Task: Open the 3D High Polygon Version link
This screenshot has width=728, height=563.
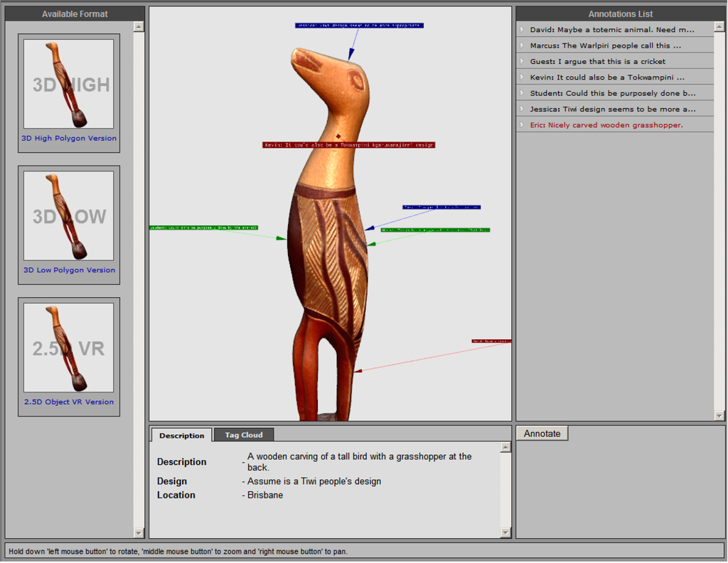Action: click(69, 138)
